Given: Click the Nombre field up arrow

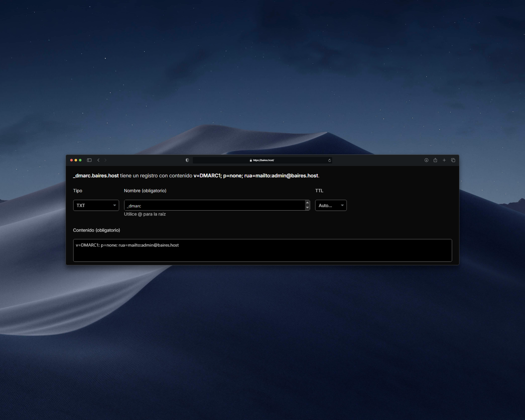Looking at the screenshot, I should point(307,203).
